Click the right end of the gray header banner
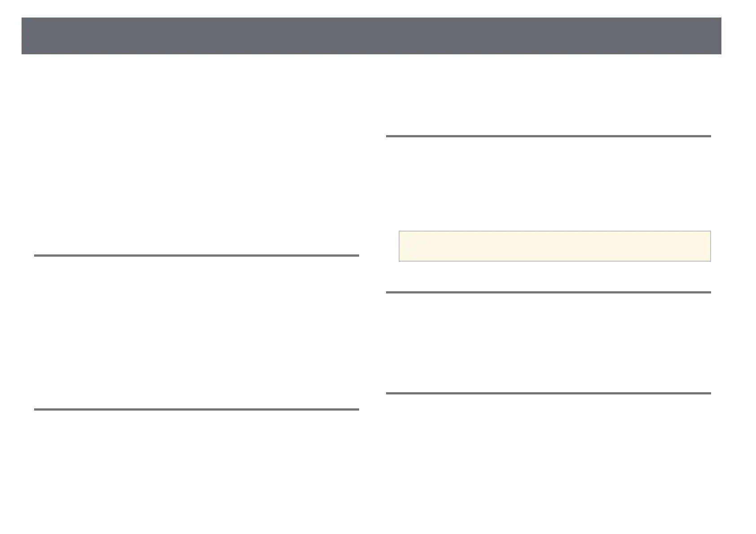 click(x=716, y=36)
